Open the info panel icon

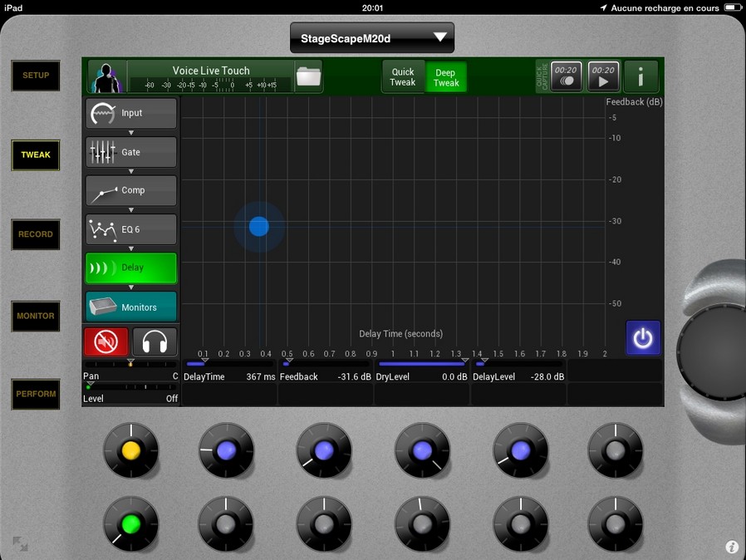[x=640, y=76]
